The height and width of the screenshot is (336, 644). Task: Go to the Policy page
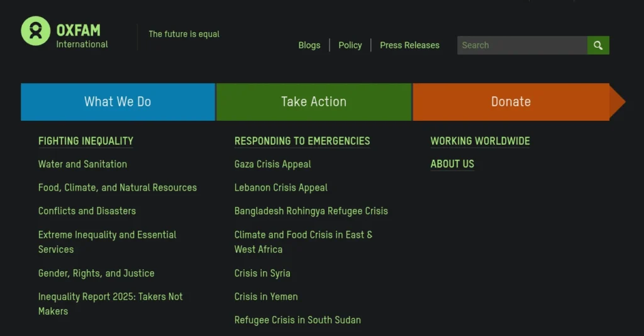350,45
